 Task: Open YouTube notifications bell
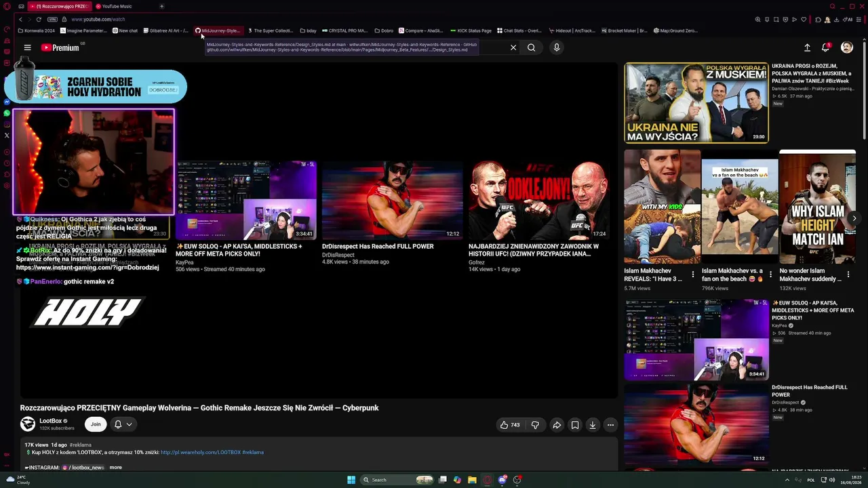click(825, 47)
